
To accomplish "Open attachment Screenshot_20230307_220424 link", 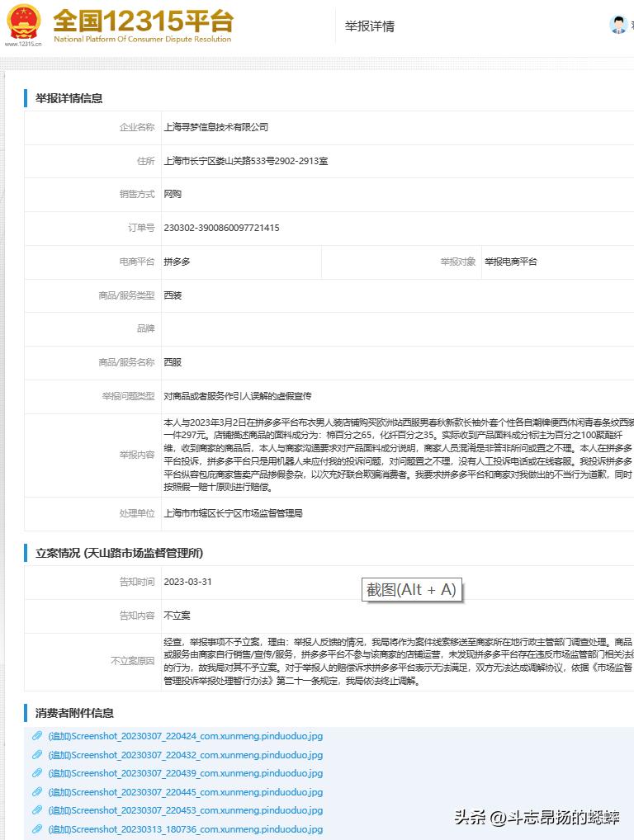I will pyautogui.click(x=186, y=736).
